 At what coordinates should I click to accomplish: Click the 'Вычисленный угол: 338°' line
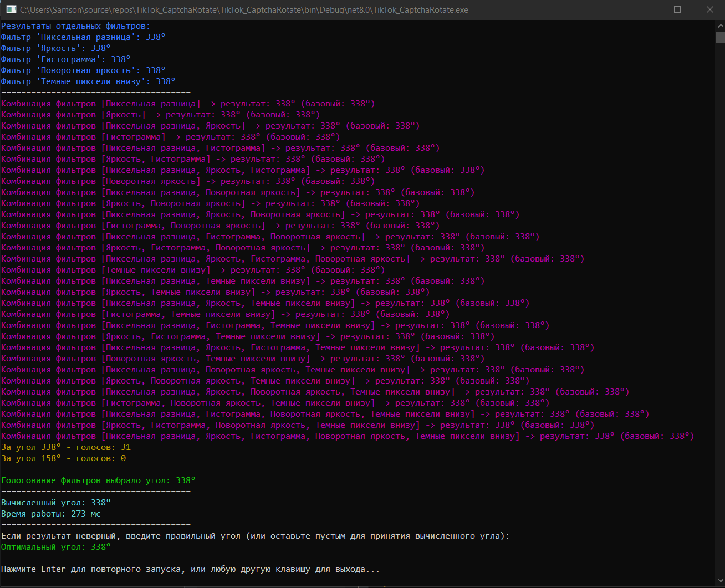coord(56,503)
